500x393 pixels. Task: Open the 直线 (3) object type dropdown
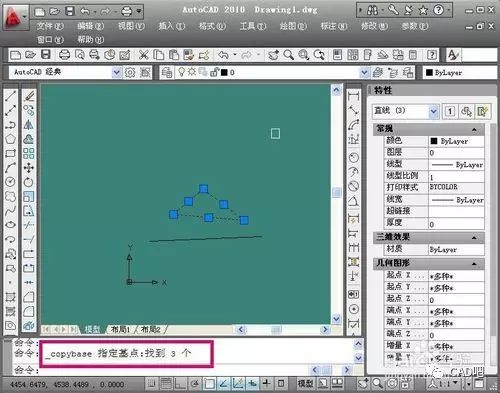(x=433, y=111)
